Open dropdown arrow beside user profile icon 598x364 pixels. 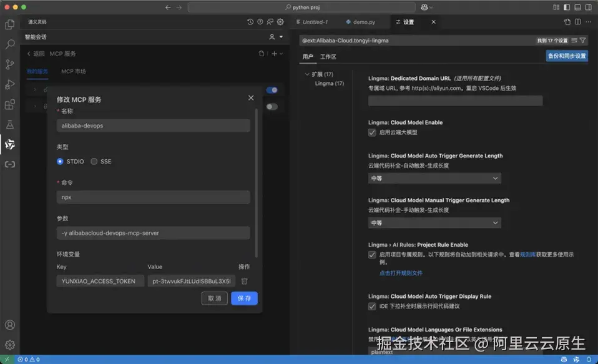[x=281, y=37]
